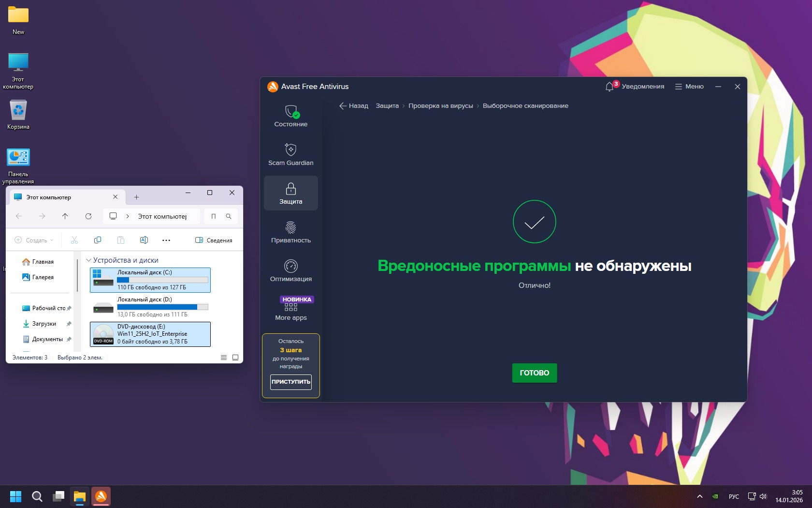Click the ПРИСТУПИТЬ reward button

[x=290, y=382]
